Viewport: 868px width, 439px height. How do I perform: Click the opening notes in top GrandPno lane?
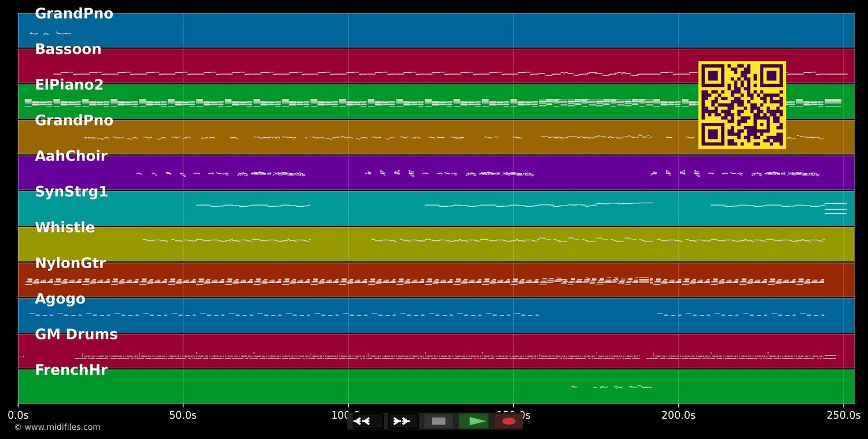pyautogui.click(x=50, y=33)
